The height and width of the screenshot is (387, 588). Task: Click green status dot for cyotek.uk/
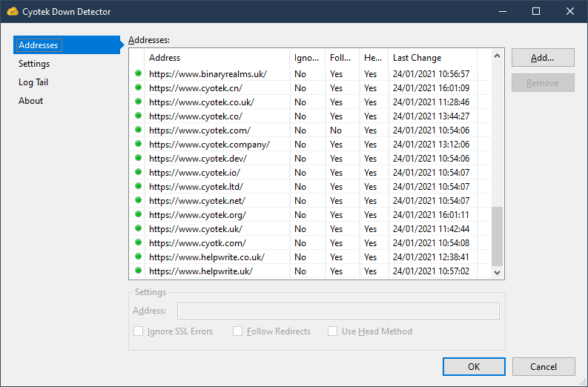click(x=138, y=228)
